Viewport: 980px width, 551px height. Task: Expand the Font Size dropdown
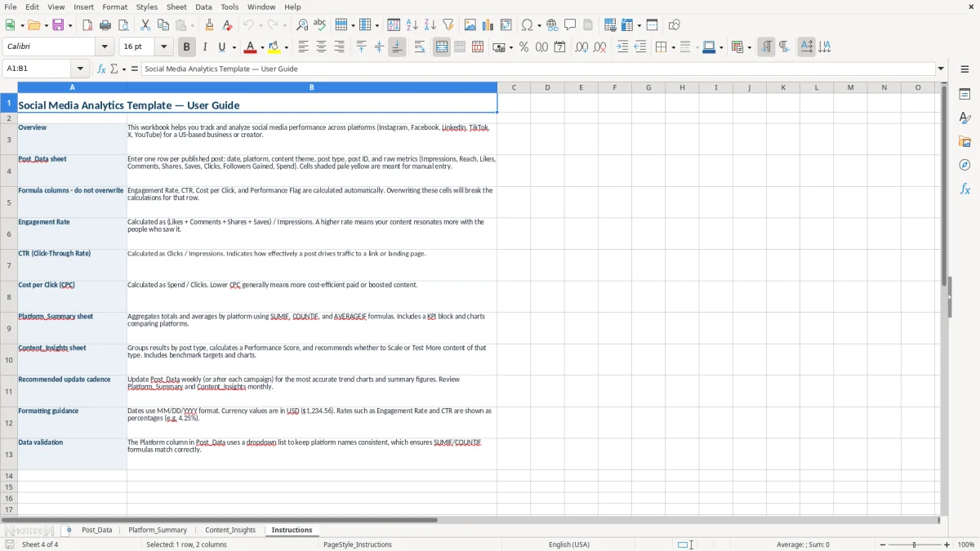click(163, 47)
